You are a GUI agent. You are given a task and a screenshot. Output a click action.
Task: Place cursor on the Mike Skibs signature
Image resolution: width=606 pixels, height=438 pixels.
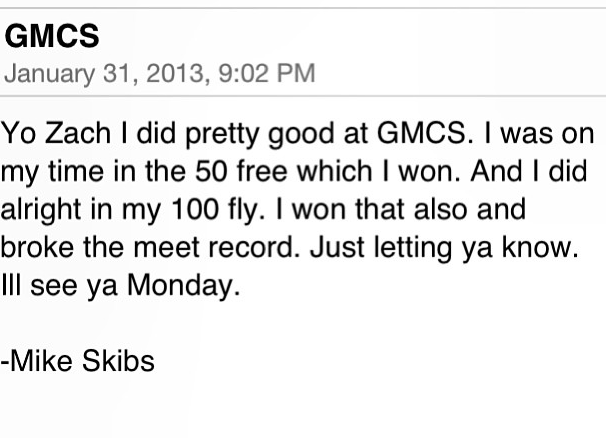click(x=77, y=361)
